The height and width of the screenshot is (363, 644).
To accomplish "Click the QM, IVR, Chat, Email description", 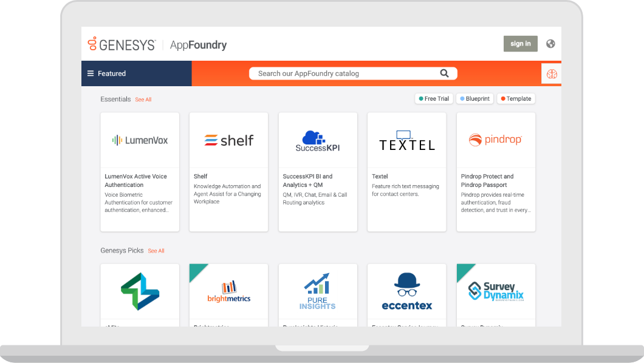I will pyautogui.click(x=315, y=198).
